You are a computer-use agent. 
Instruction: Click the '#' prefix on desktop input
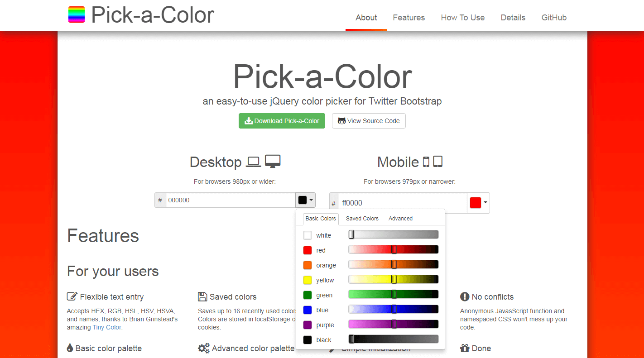(x=160, y=200)
